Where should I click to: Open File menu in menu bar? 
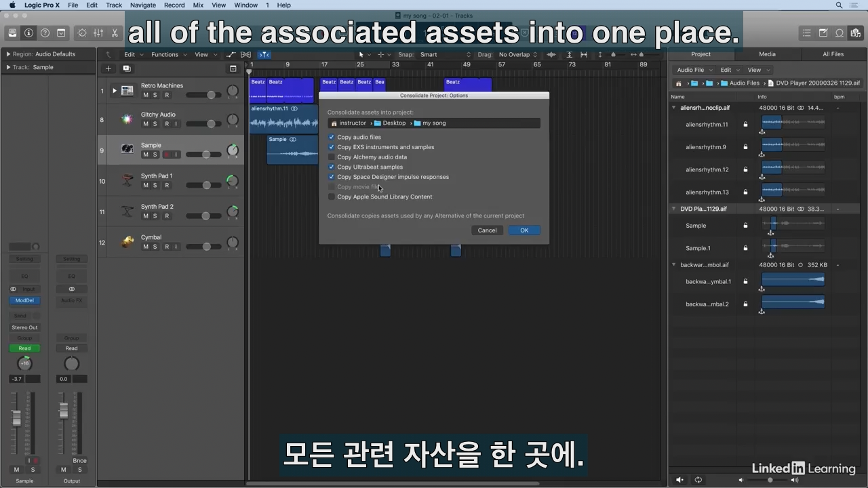pos(73,5)
